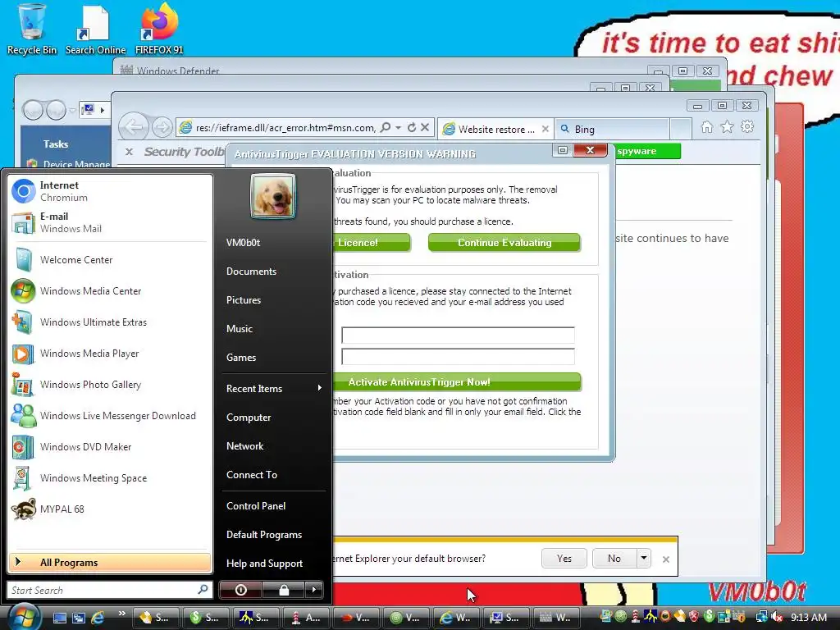Click IE forward navigation button

tap(162, 127)
